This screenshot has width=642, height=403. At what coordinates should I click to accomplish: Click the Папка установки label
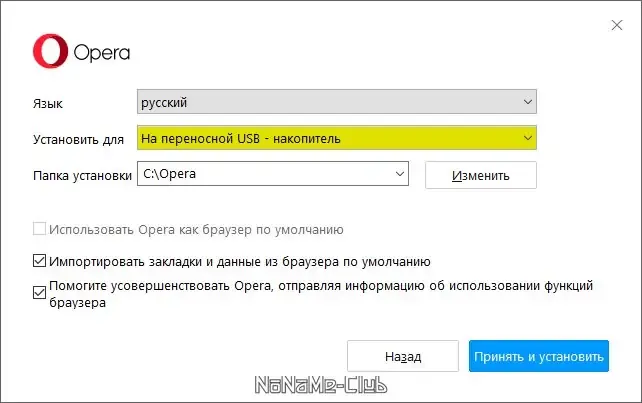[x=82, y=176]
